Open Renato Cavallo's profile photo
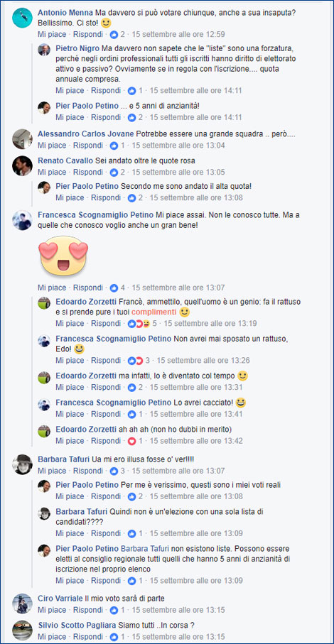The width and height of the screenshot is (334, 644). (x=22, y=165)
